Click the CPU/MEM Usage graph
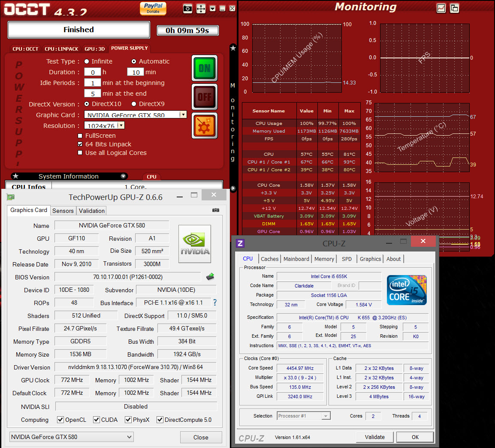495x448 pixels. click(297, 58)
